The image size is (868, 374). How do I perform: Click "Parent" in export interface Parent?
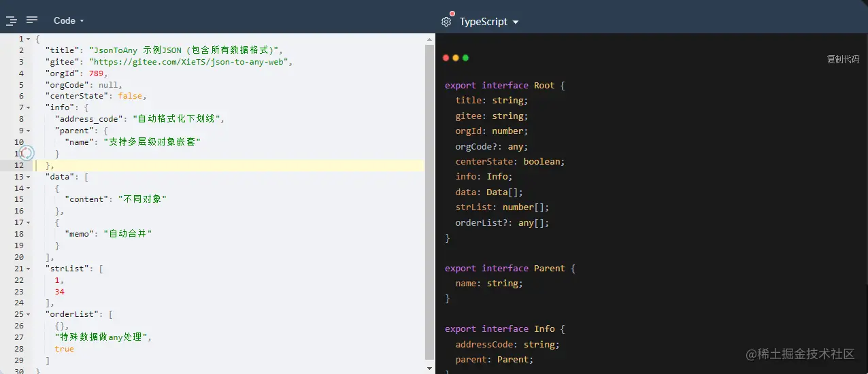550,269
